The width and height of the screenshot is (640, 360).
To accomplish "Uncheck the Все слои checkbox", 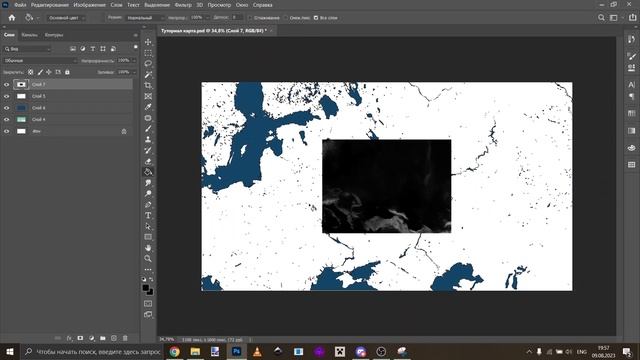I will click(x=316, y=18).
